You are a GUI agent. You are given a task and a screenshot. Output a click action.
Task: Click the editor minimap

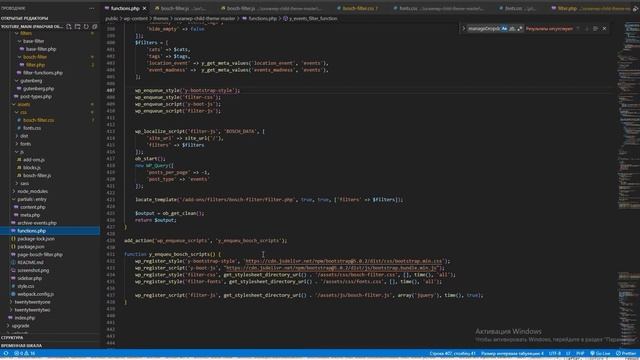pyautogui.click(x=629, y=184)
